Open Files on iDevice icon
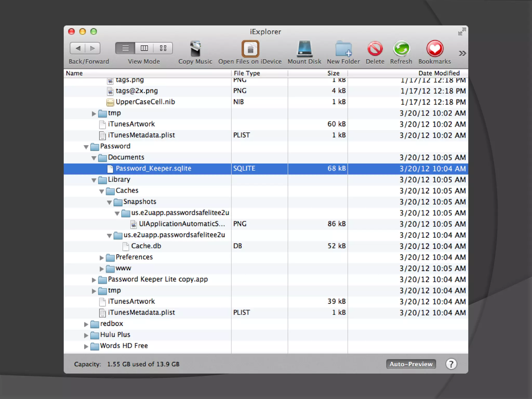The height and width of the screenshot is (399, 532). (250, 49)
